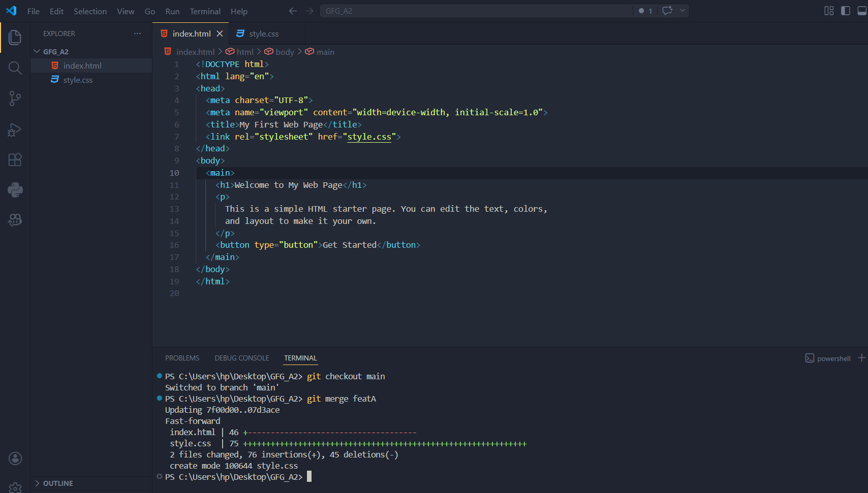Open the Copilot chat sidebar icon

pos(15,220)
